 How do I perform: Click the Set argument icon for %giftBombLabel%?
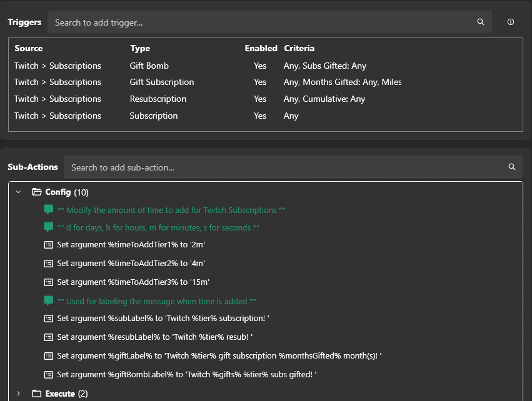pos(48,375)
